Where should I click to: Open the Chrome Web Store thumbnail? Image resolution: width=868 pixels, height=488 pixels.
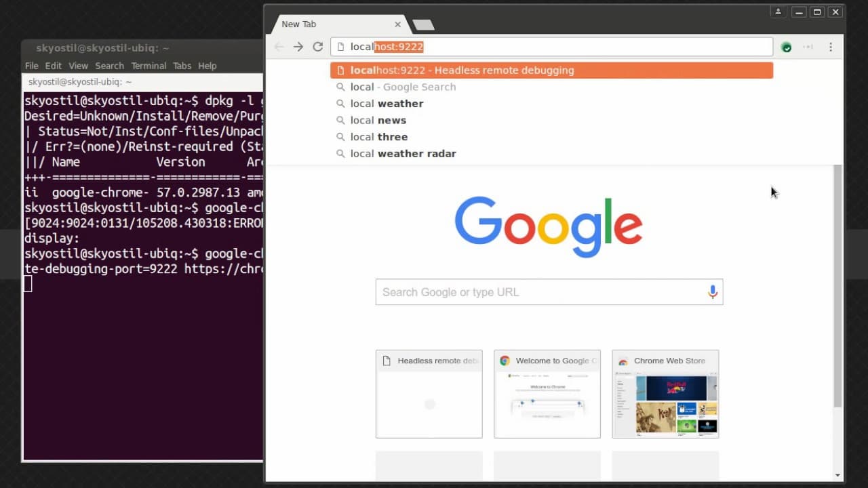[x=665, y=394]
